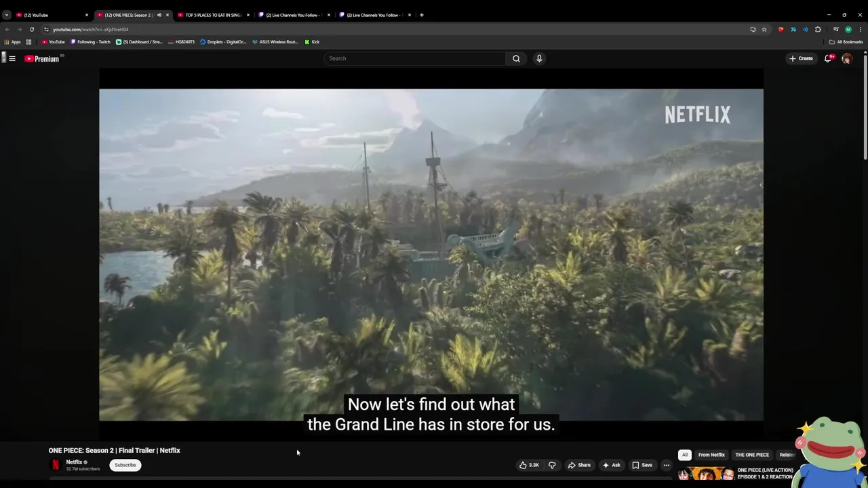Viewport: 868px width, 488px height.
Task: Open Chrome extensions puzzle icon
Action: point(818,29)
